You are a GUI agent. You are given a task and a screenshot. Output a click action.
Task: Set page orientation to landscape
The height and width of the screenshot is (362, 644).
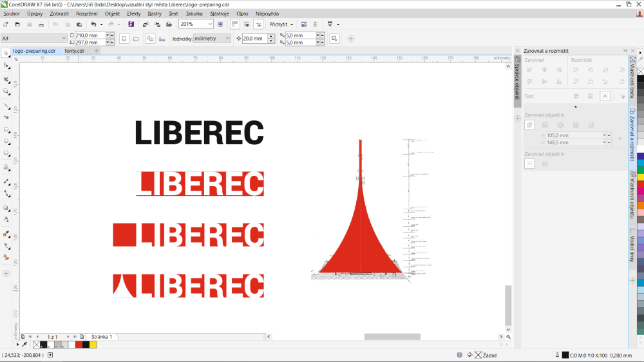(136, 39)
